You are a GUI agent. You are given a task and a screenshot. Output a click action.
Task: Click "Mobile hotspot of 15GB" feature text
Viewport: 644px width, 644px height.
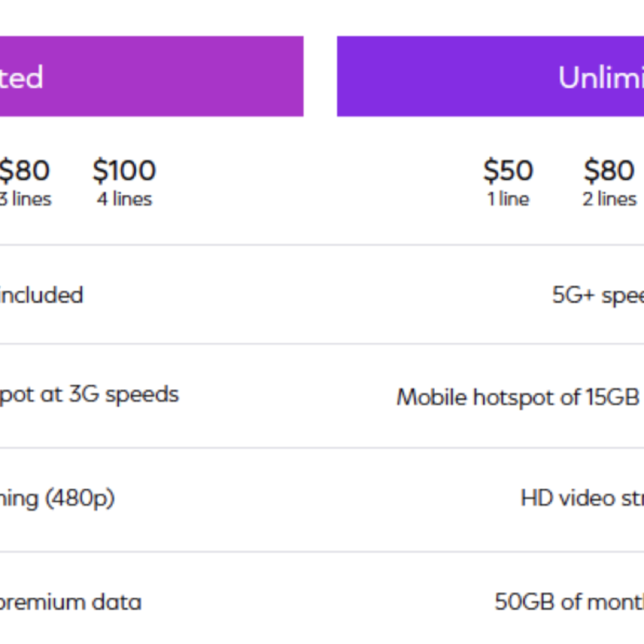coord(517,398)
